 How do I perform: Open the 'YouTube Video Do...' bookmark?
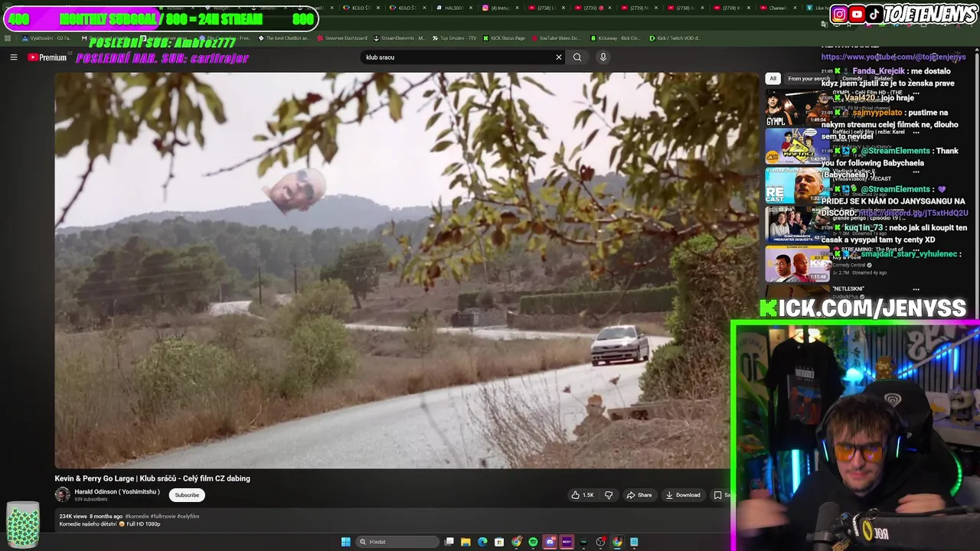[556, 37]
